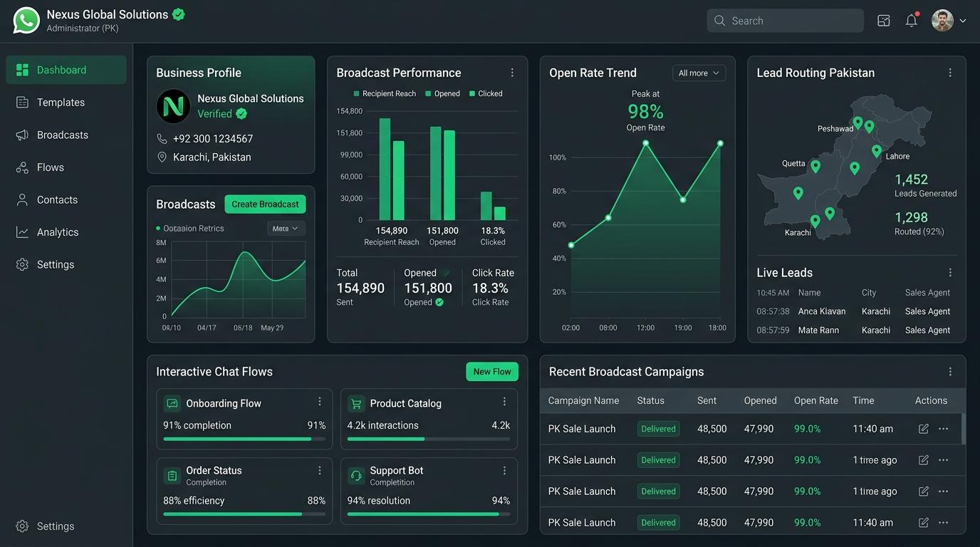
Task: Click the Karachi location pin icon
Action: pyautogui.click(x=162, y=157)
